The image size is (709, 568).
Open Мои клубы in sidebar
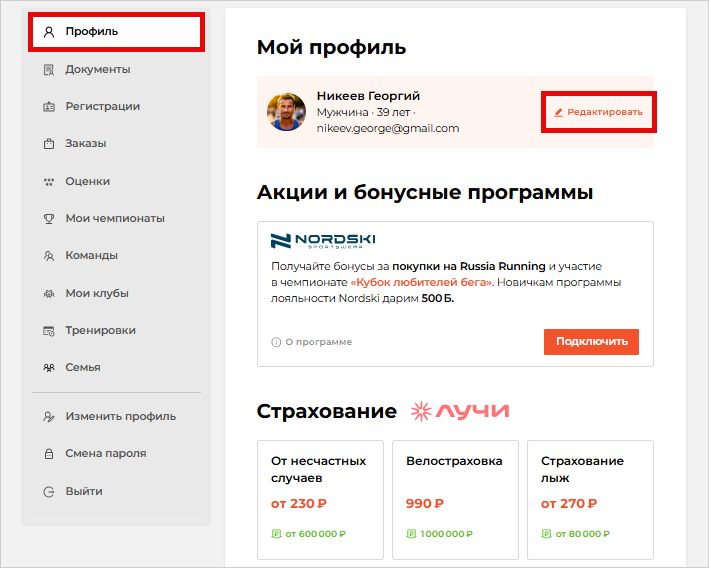(97, 294)
